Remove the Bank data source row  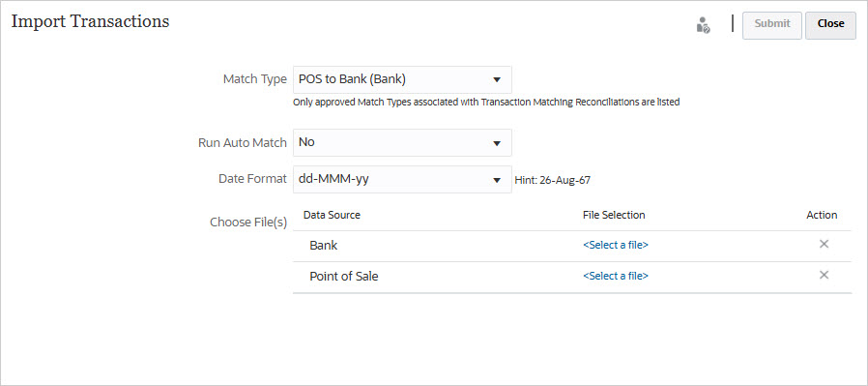[824, 244]
